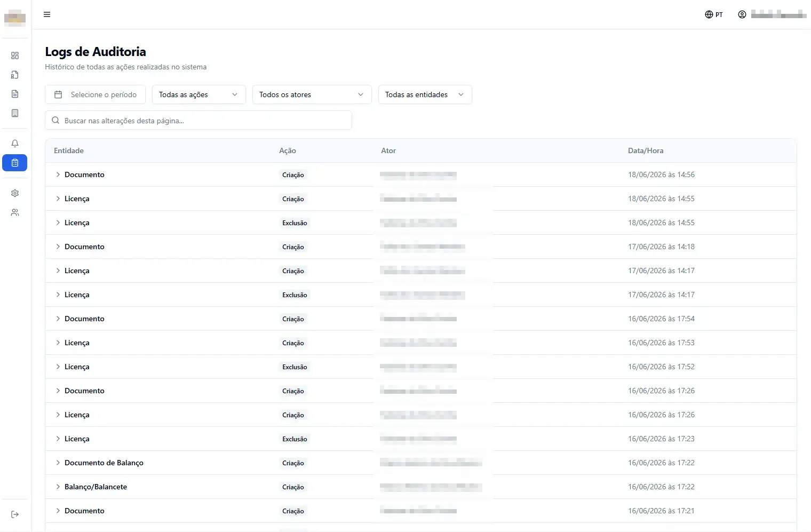
Task: Click the Exclusão badge at 16/06/2026 17:23
Action: tap(295, 439)
